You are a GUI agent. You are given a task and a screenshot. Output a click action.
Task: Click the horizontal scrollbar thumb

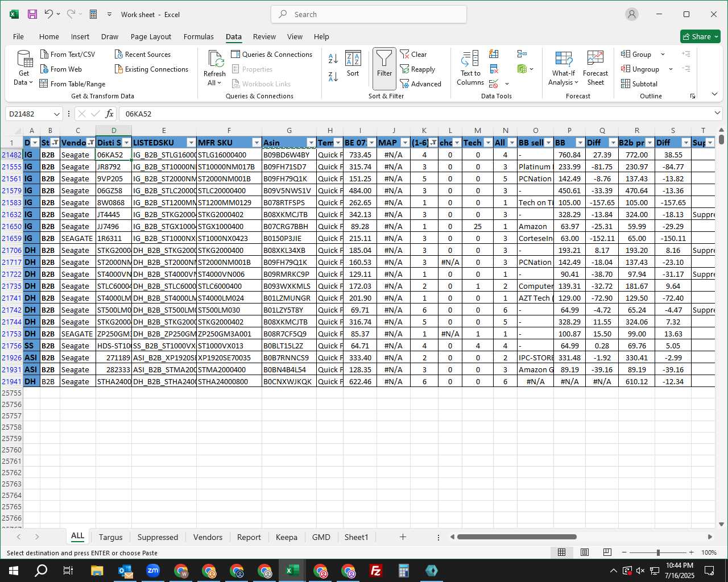(517, 537)
